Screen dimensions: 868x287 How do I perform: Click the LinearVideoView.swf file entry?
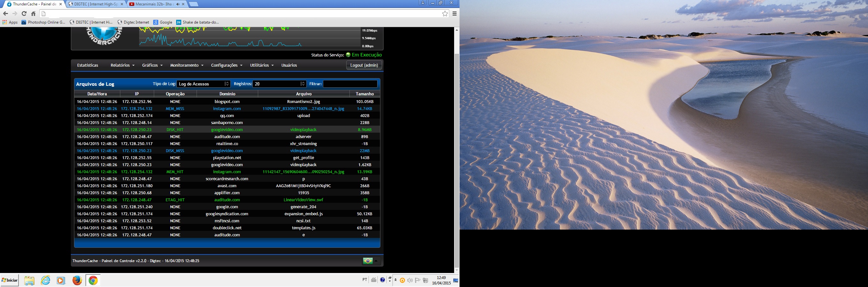point(303,200)
